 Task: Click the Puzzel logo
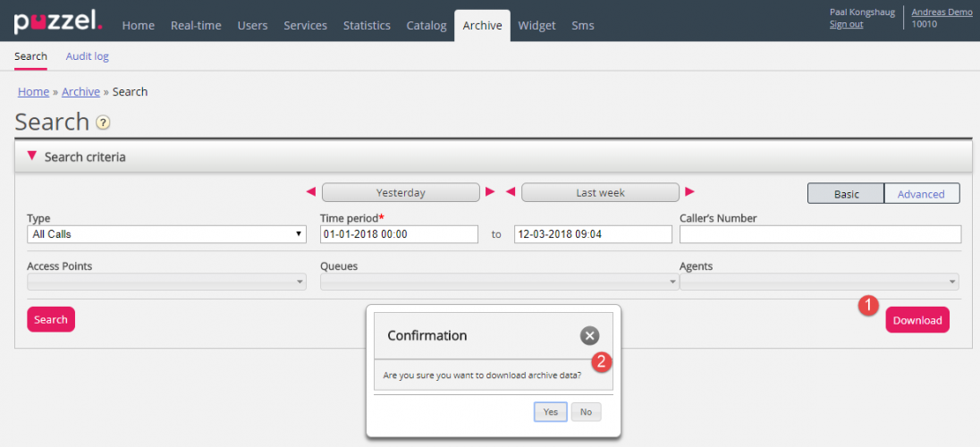(x=57, y=22)
